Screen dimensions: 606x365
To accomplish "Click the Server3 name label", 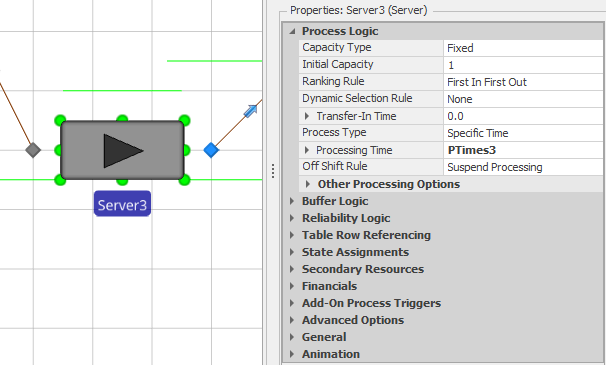I will [122, 204].
